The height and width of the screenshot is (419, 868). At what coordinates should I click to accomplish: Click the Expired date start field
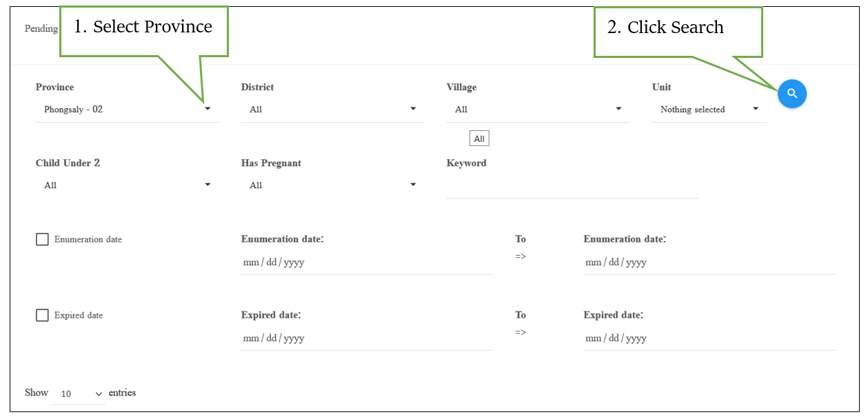367,338
